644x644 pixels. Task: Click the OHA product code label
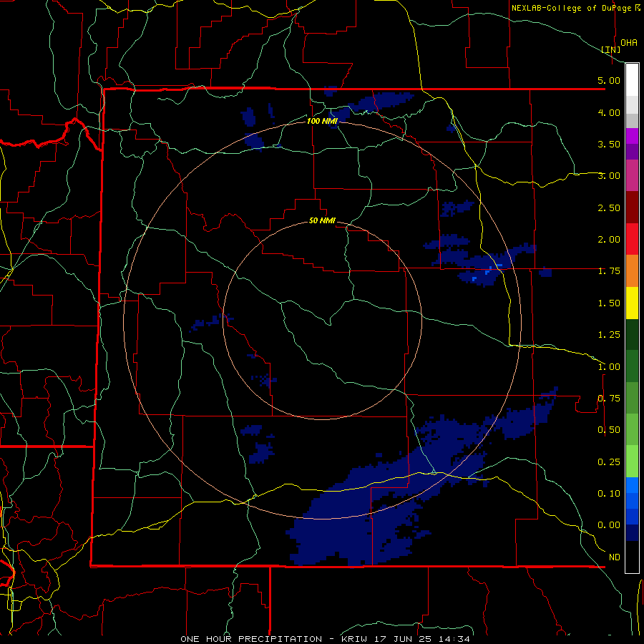[629, 42]
